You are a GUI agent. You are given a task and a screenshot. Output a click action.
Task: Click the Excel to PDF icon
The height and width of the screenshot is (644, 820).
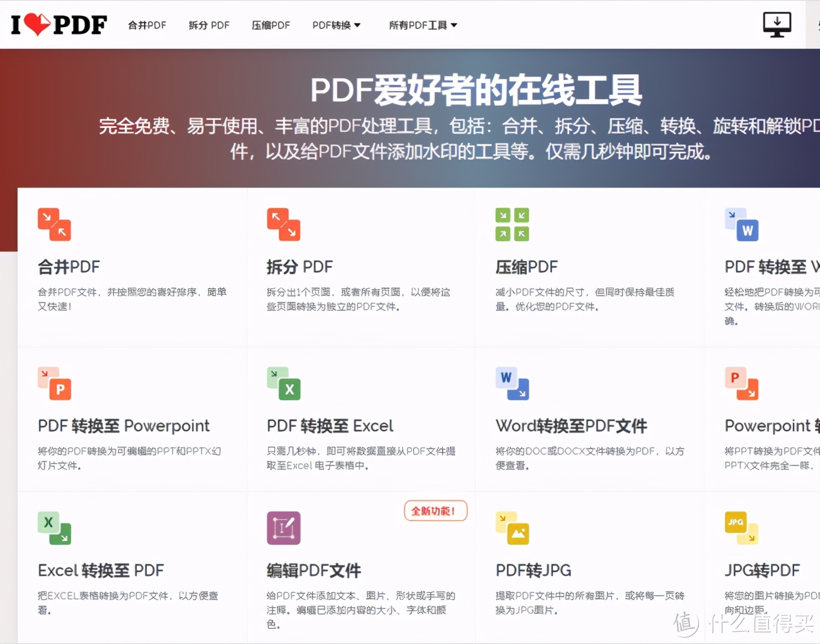(x=54, y=528)
